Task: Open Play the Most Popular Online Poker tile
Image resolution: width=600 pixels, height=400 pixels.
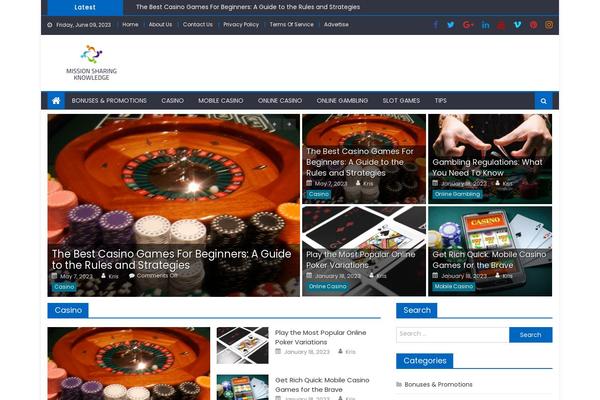Action: pos(360,260)
